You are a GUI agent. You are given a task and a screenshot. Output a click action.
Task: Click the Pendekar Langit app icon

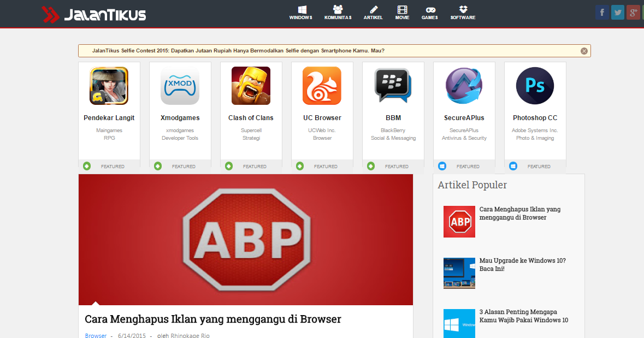(109, 86)
